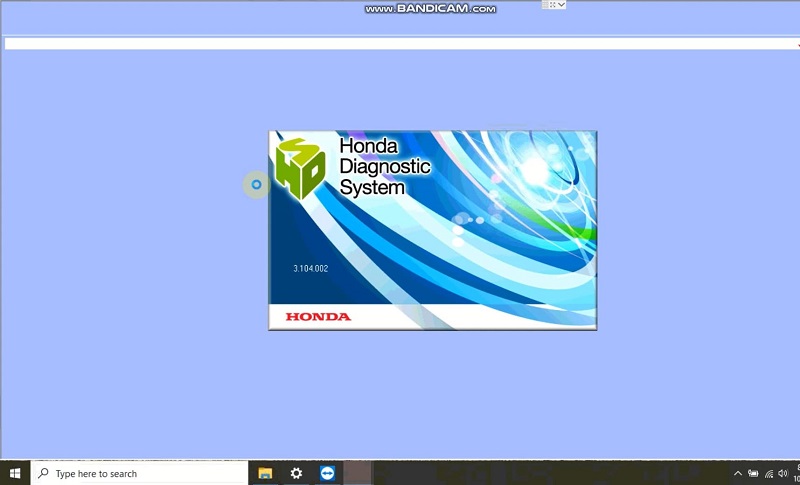
Task: Click the green HDS cube logo
Action: pos(301,168)
